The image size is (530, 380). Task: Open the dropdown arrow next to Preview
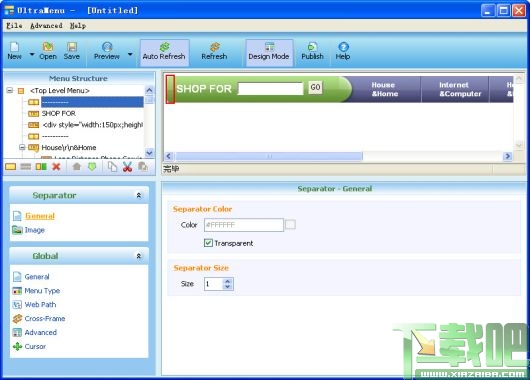[x=130, y=54]
